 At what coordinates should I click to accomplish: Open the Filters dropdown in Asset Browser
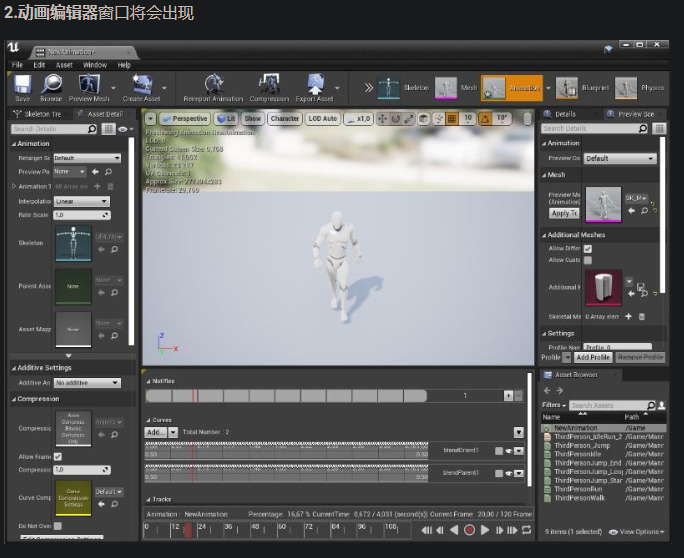[554, 405]
